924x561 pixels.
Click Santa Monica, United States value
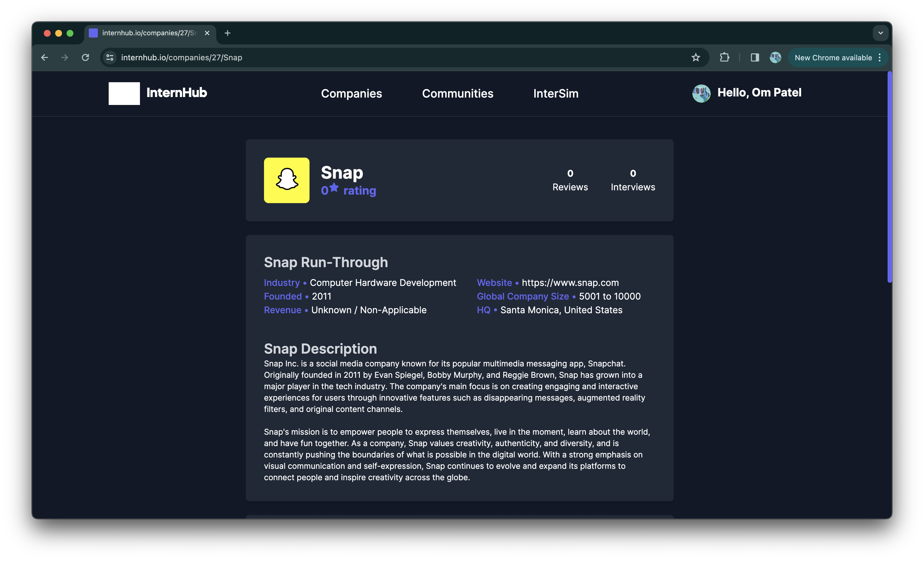point(561,310)
